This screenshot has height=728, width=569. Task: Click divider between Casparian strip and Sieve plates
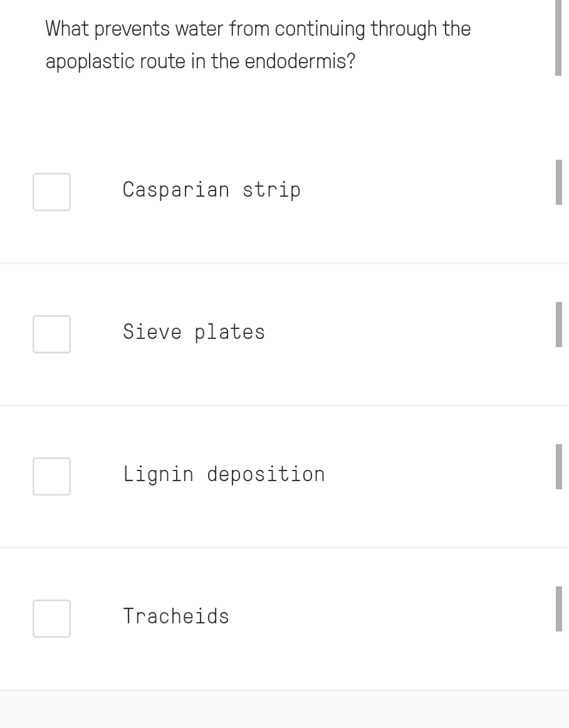[284, 263]
